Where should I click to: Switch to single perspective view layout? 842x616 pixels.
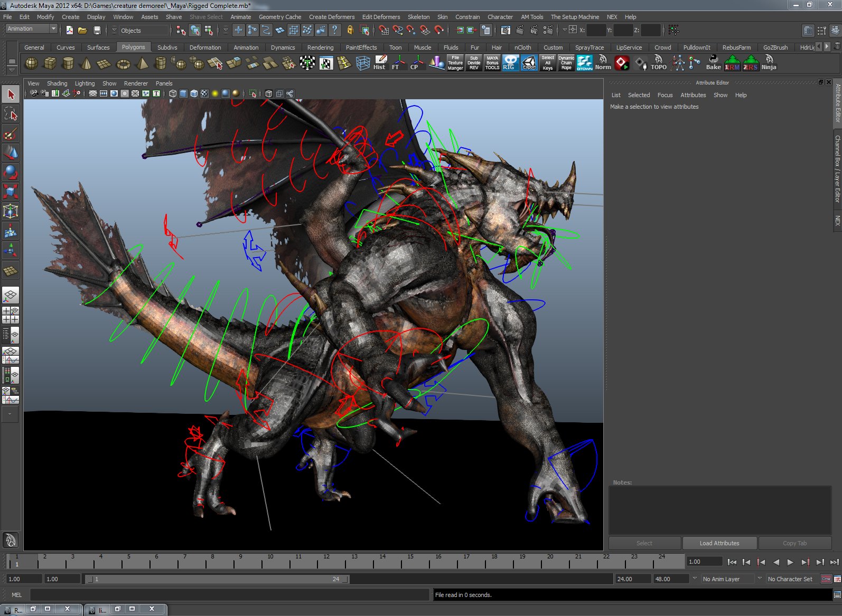11,295
